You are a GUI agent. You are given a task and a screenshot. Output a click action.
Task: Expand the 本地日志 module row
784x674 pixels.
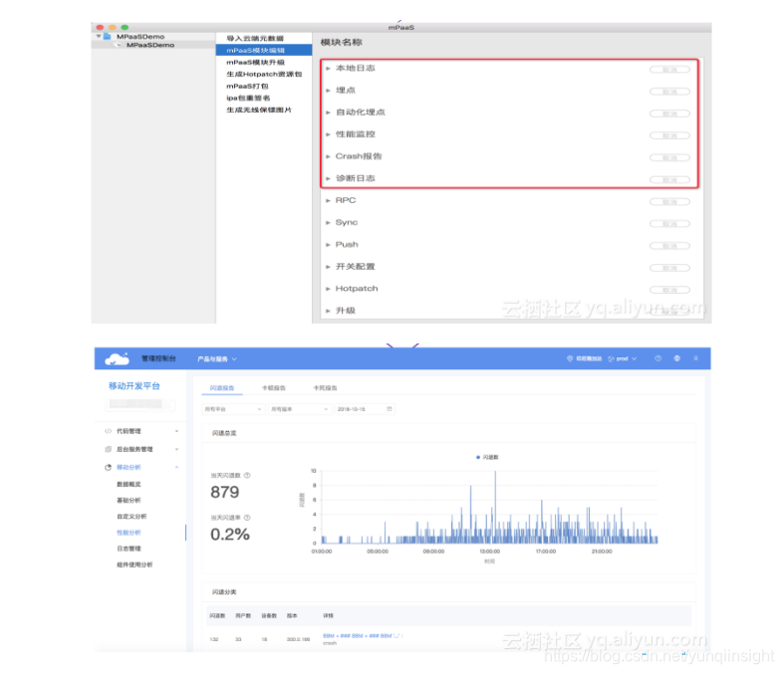[328, 68]
